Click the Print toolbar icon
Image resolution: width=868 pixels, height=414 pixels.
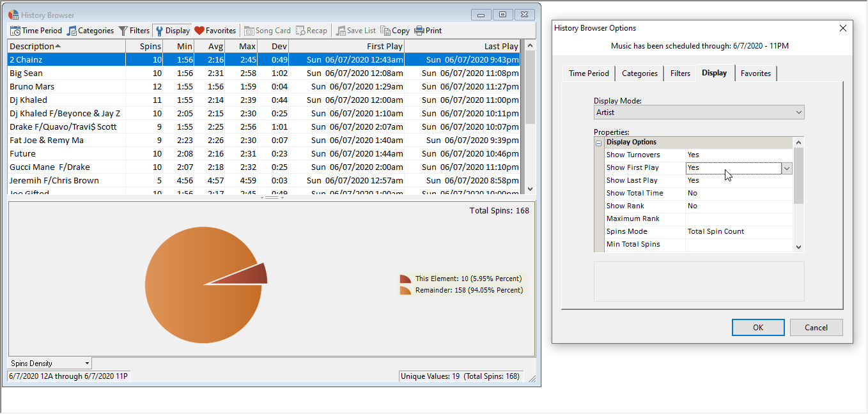pos(419,31)
